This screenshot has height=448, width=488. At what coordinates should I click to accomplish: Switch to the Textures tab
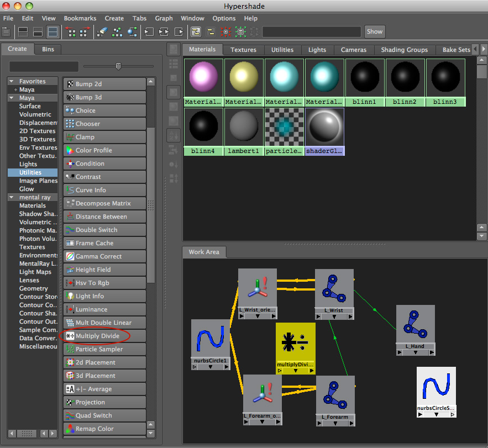click(243, 50)
